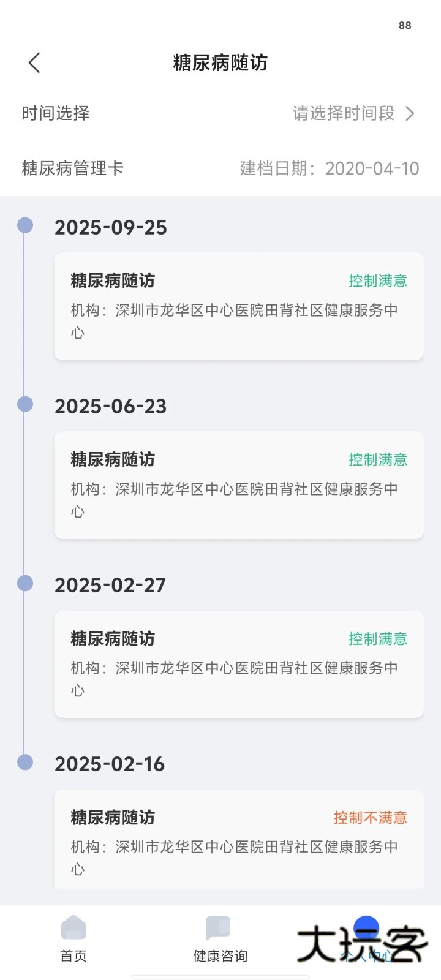
Task: Select the 2025-06-23 timeline dot
Action: [25, 404]
